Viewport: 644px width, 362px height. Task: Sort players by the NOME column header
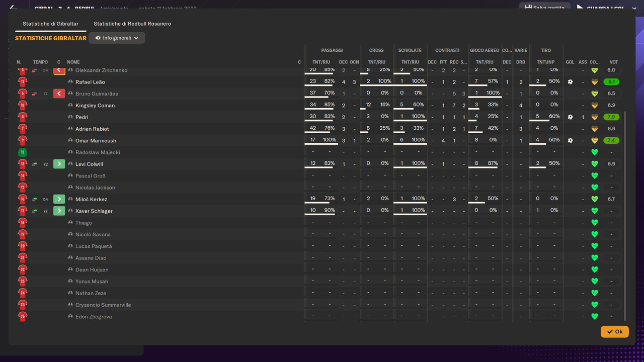[73, 62]
